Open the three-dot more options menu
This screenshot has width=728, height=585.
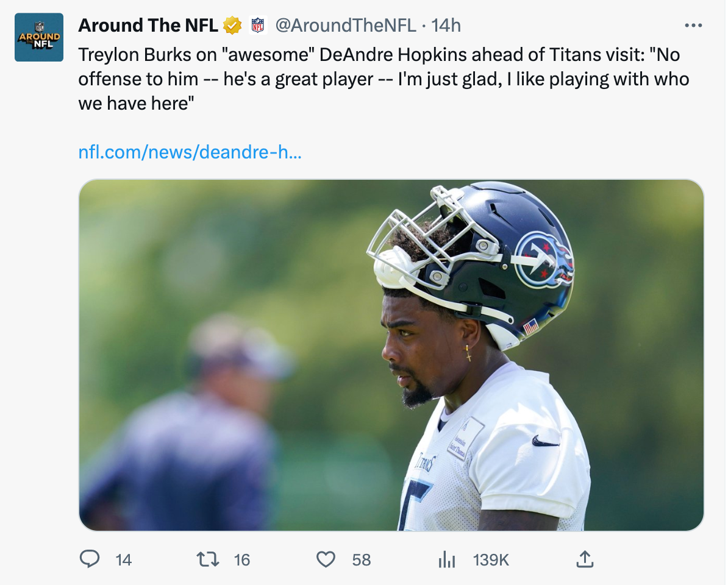[693, 25]
